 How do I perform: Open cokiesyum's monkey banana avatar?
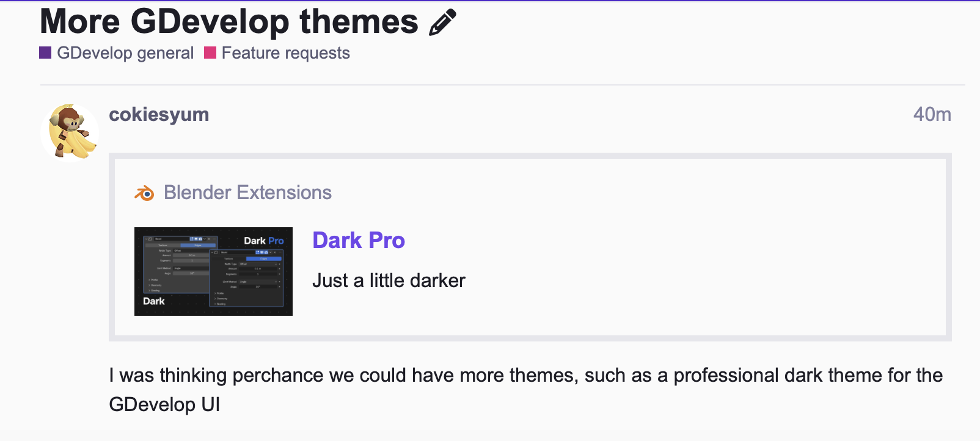[70, 131]
